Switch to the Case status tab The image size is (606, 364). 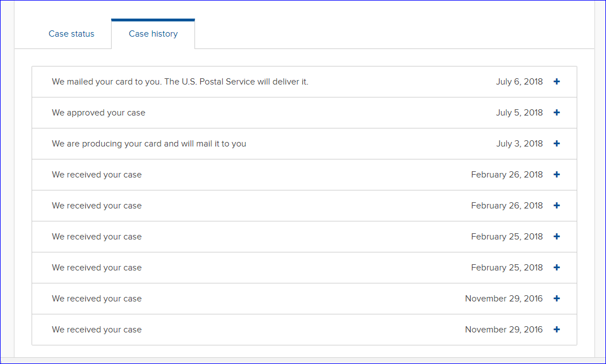72,34
